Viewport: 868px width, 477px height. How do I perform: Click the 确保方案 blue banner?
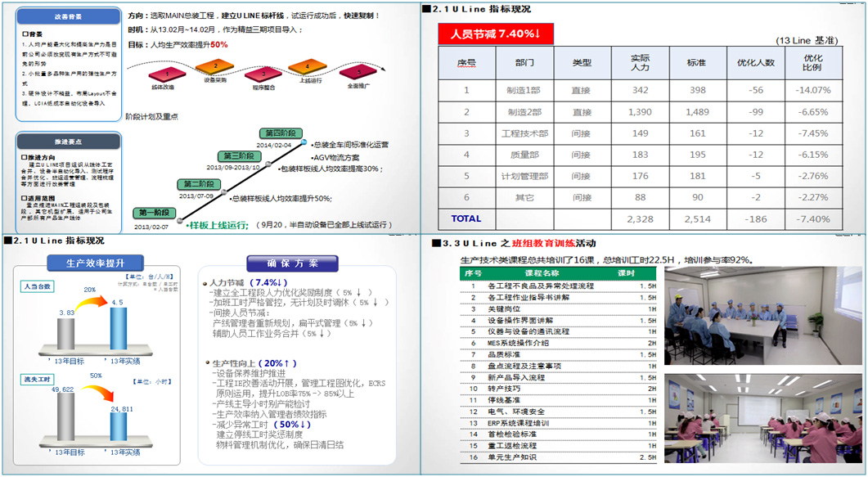pos(292,263)
